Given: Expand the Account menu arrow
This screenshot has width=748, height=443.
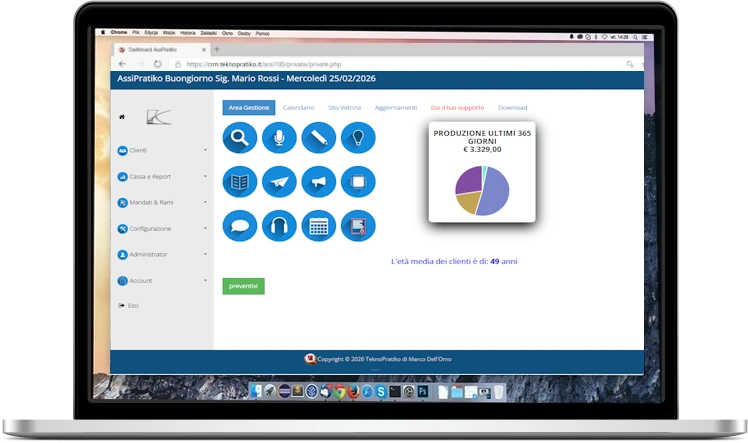Looking at the screenshot, I should point(205,280).
